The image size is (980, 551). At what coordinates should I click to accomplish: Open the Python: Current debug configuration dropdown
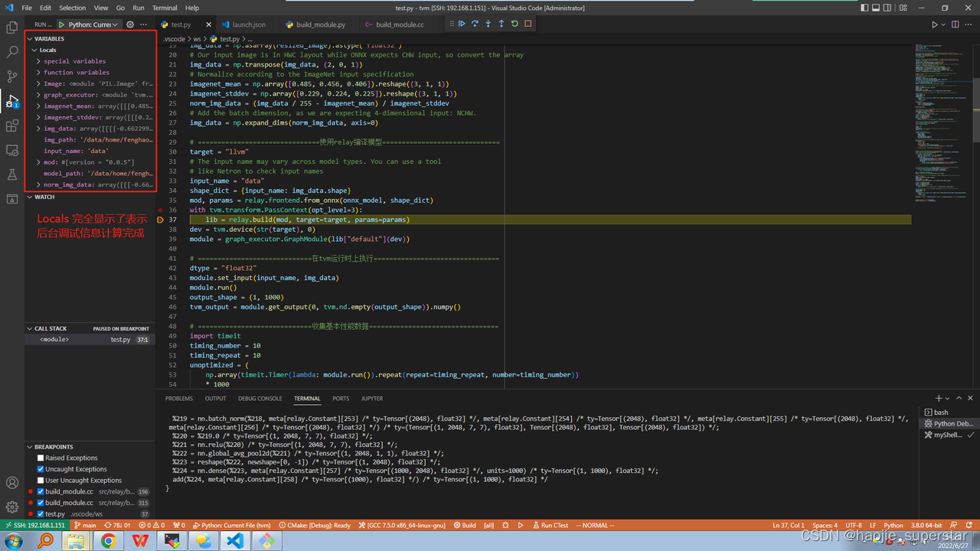coord(94,24)
